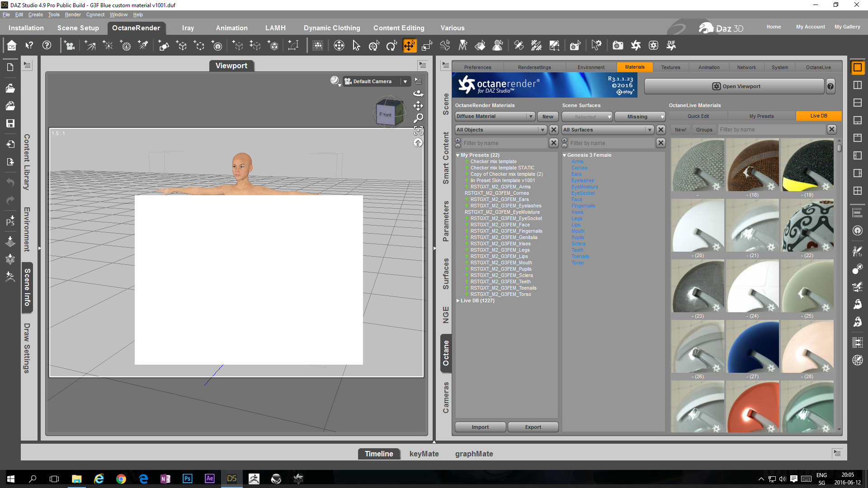Toggle Quick Edit mode

[698, 116]
